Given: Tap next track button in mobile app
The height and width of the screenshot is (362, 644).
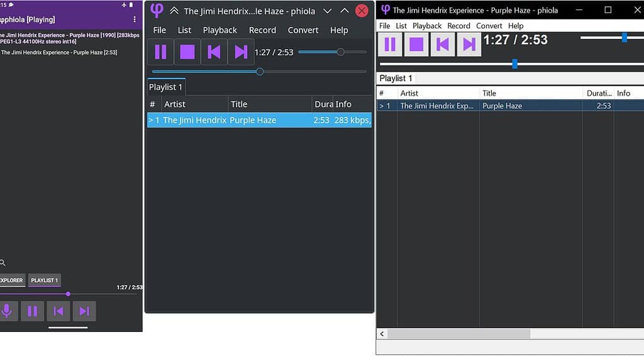Looking at the screenshot, I should click(84, 310).
